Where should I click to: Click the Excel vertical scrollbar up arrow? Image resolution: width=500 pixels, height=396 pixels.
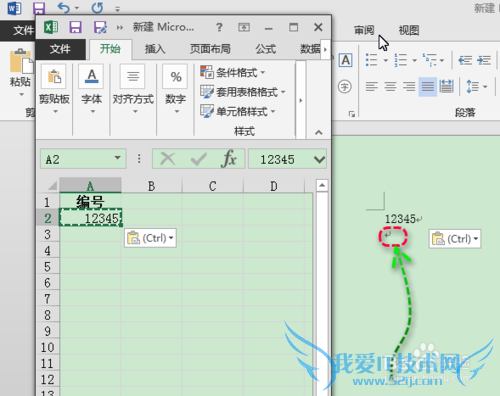coord(322,185)
